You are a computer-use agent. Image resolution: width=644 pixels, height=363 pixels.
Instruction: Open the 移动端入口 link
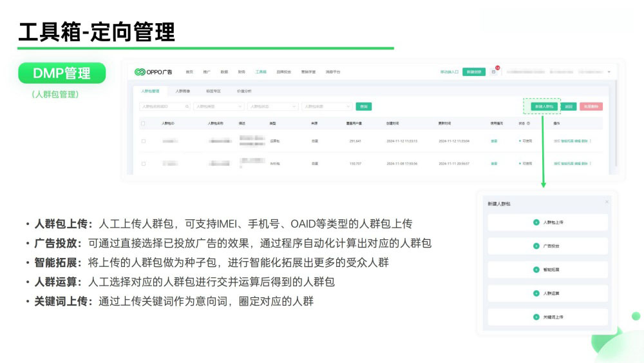tap(450, 72)
